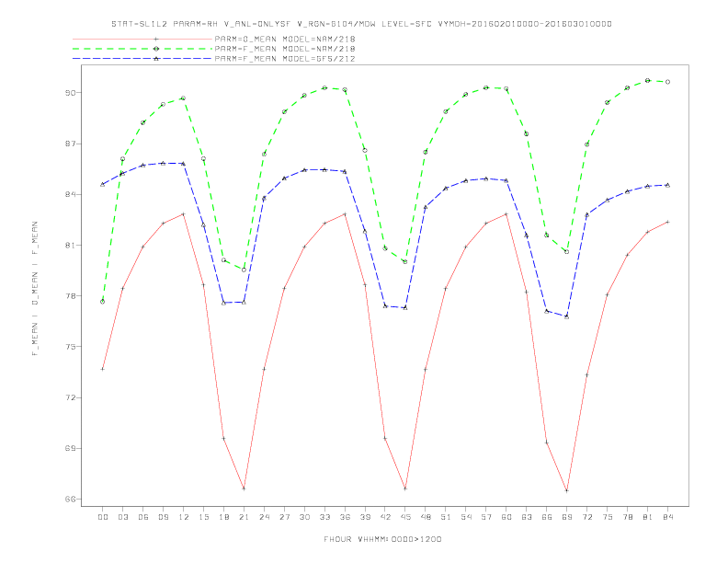728x563 pixels.
Task: Click x-axis tick label 51
Action: [446, 517]
